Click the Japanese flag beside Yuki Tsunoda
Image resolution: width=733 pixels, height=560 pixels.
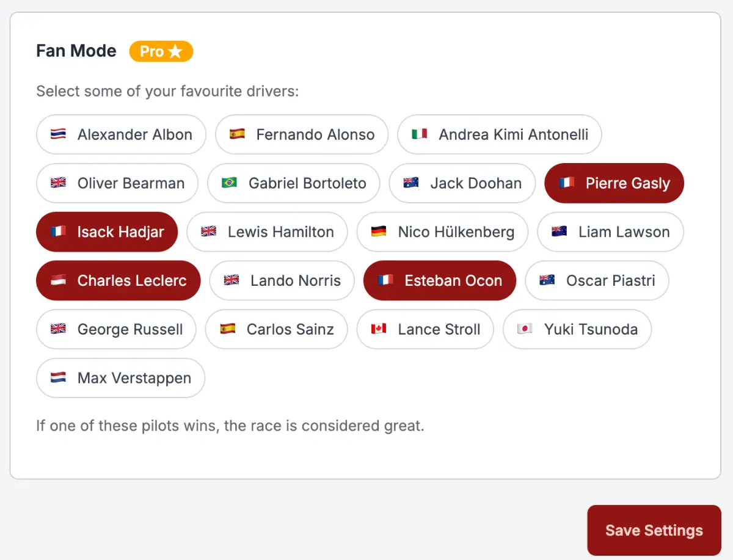click(525, 330)
